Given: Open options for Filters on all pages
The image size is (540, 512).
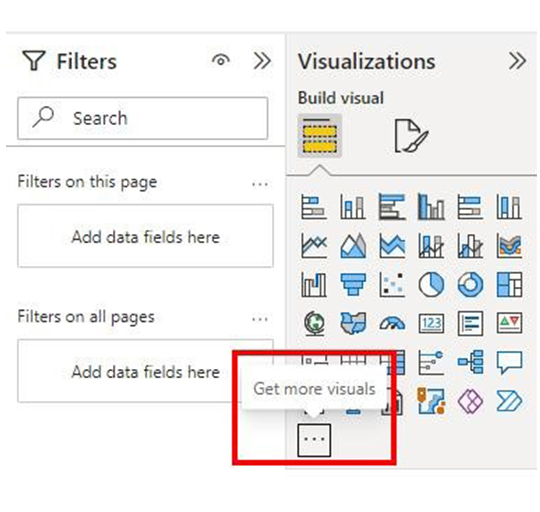Looking at the screenshot, I should pyautogui.click(x=260, y=319).
